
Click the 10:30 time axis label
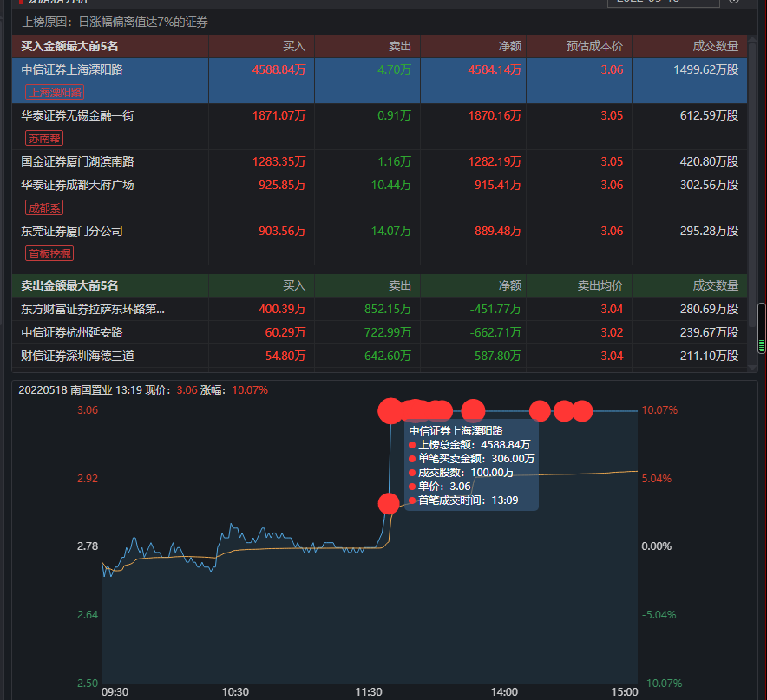[235, 692]
